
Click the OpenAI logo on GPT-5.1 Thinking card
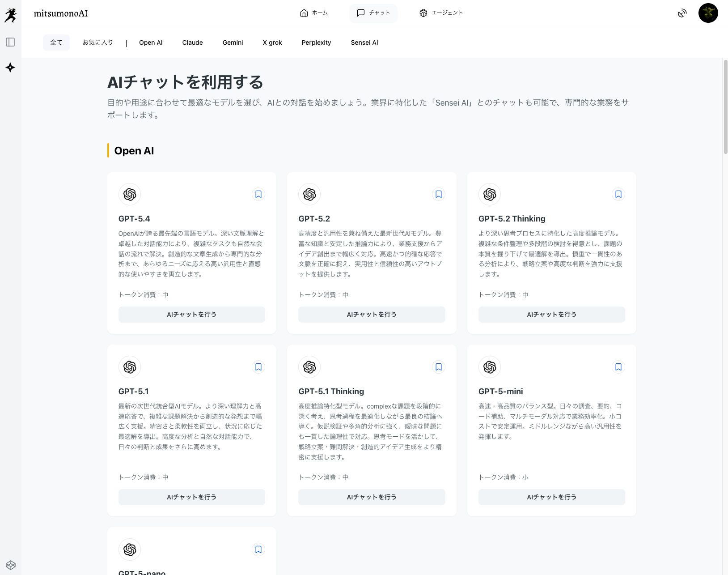pyautogui.click(x=309, y=367)
